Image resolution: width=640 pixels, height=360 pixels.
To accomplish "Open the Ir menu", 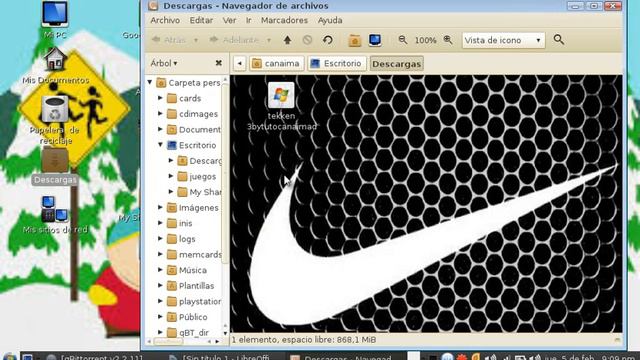I will click(248, 20).
